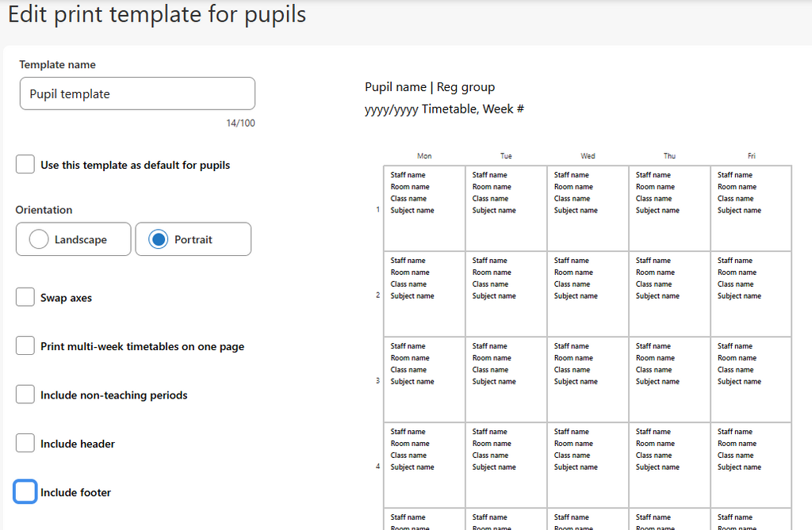
Task: Click the Fri column header in preview
Action: pos(752,156)
